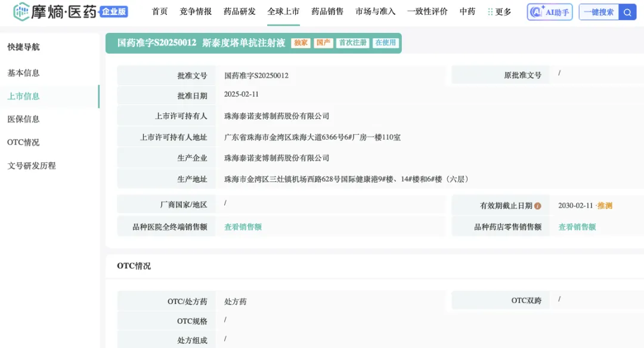Jump to 基本信息 in quick navigation
This screenshot has width=644, height=348.
(24, 73)
